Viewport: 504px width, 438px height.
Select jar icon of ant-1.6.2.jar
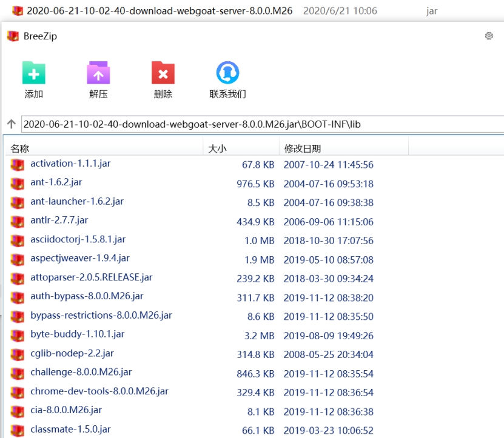click(18, 184)
